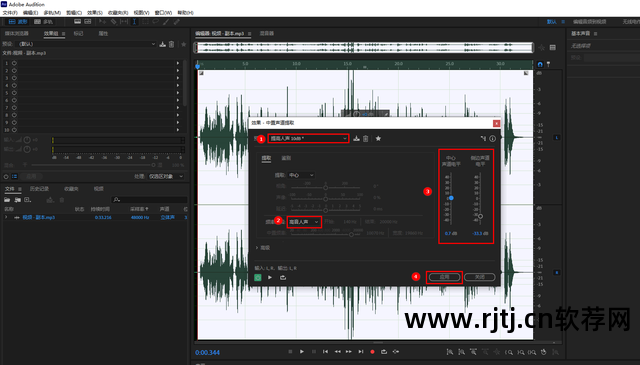Viewport: 640px width, 365px height.
Task: Open the frequency range dropdown 高音人声
Action: (x=304, y=222)
